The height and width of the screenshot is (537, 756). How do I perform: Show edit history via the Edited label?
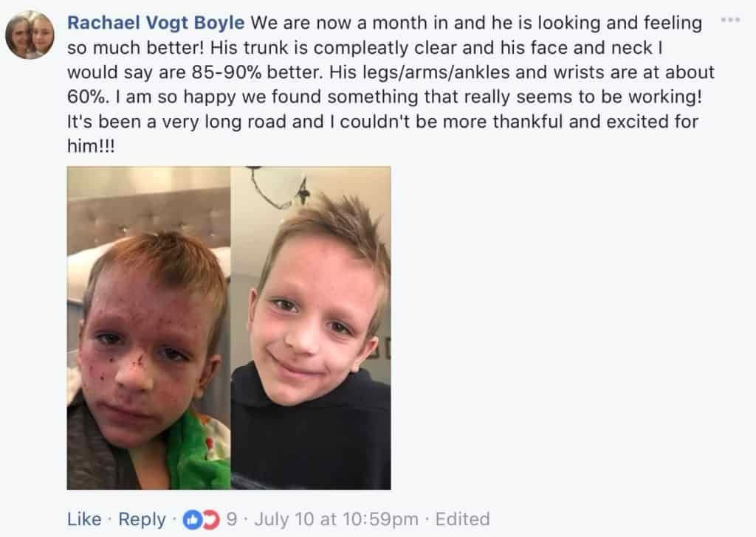pos(462,519)
